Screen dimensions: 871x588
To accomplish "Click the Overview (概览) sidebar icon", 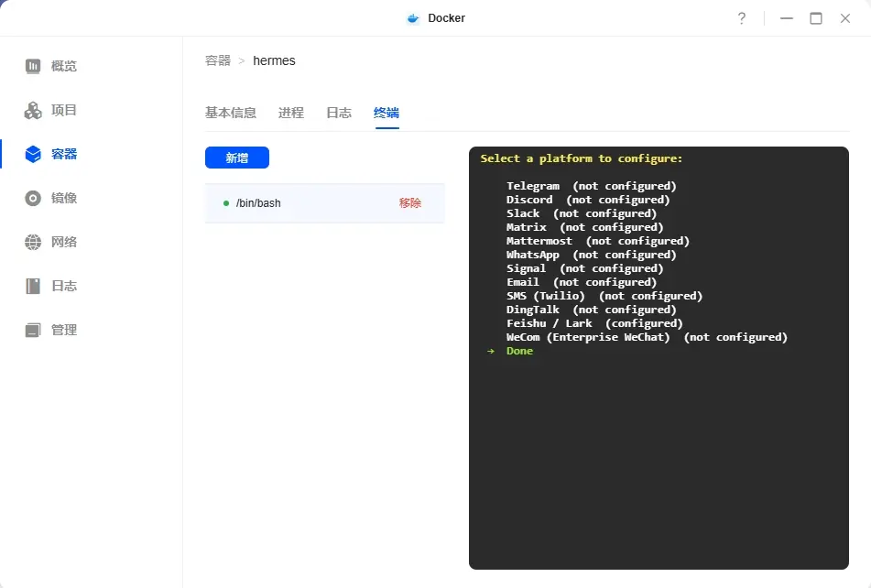I will (x=33, y=66).
